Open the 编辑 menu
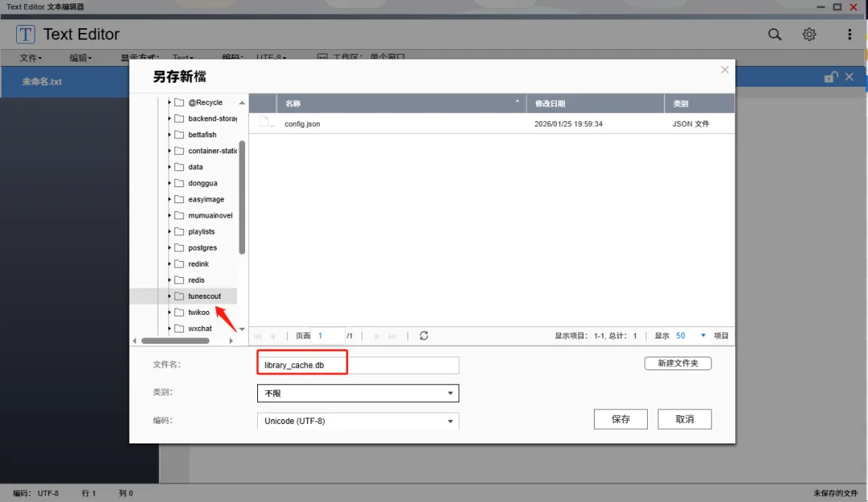This screenshot has height=502, width=868. point(80,58)
